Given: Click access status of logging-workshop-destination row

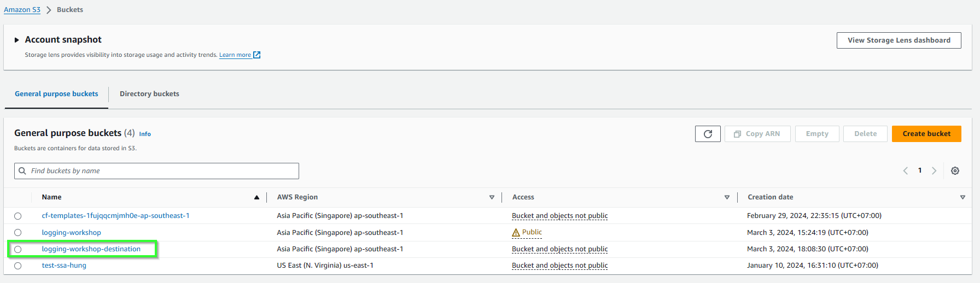Looking at the screenshot, I should (560, 249).
